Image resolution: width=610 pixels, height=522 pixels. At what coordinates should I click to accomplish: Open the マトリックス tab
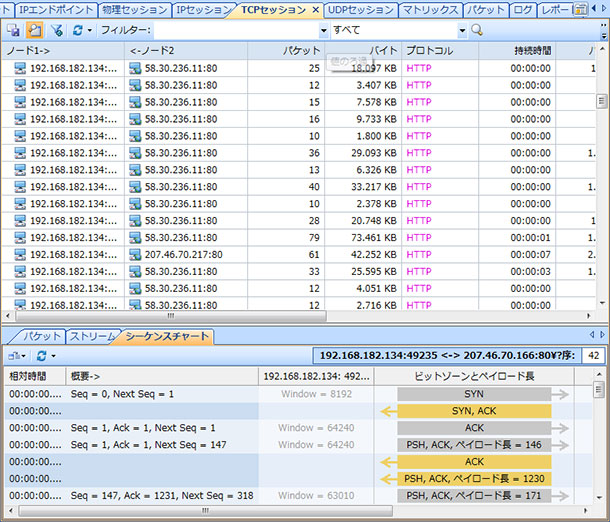(431, 10)
